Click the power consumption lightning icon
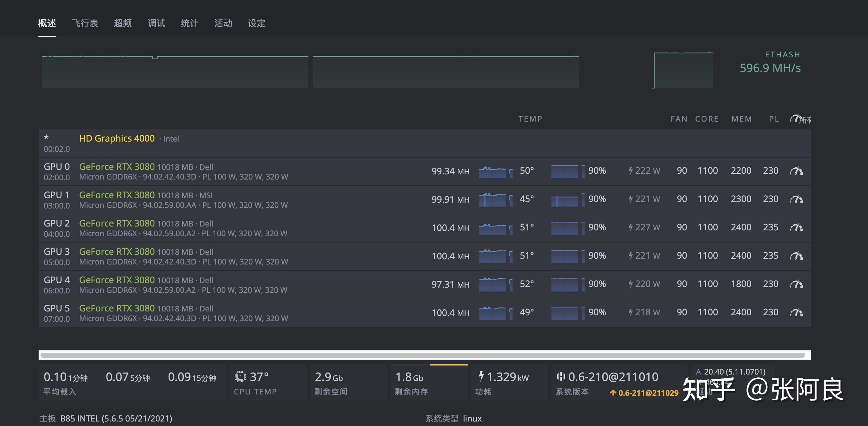868x426 pixels. click(481, 376)
